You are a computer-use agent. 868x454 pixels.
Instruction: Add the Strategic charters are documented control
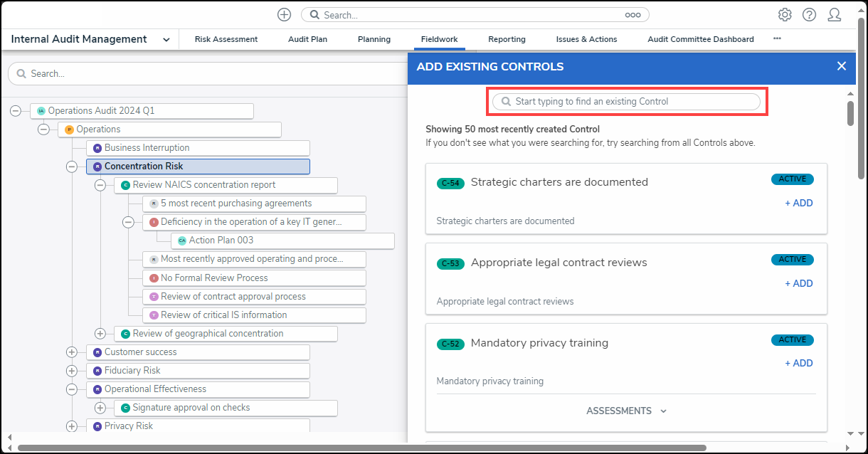point(798,203)
